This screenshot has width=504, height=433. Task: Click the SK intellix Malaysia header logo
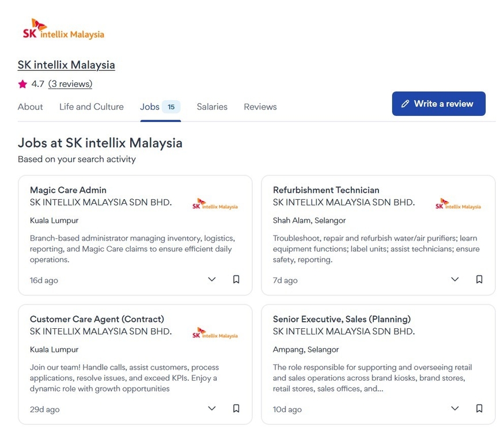[63, 29]
